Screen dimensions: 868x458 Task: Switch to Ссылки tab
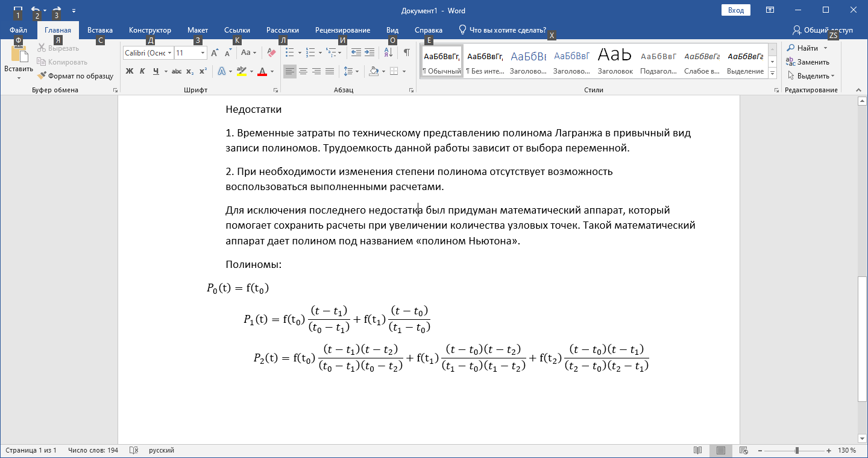pyautogui.click(x=237, y=30)
